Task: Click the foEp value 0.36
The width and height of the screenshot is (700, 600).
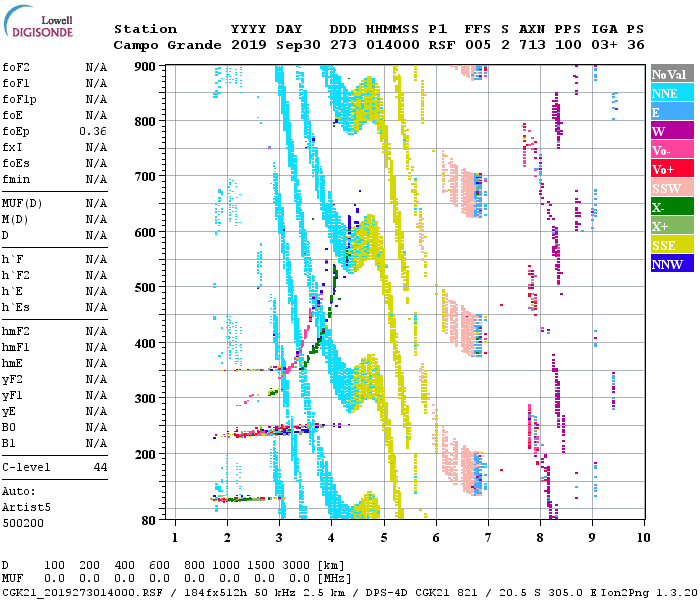Action: click(x=93, y=131)
